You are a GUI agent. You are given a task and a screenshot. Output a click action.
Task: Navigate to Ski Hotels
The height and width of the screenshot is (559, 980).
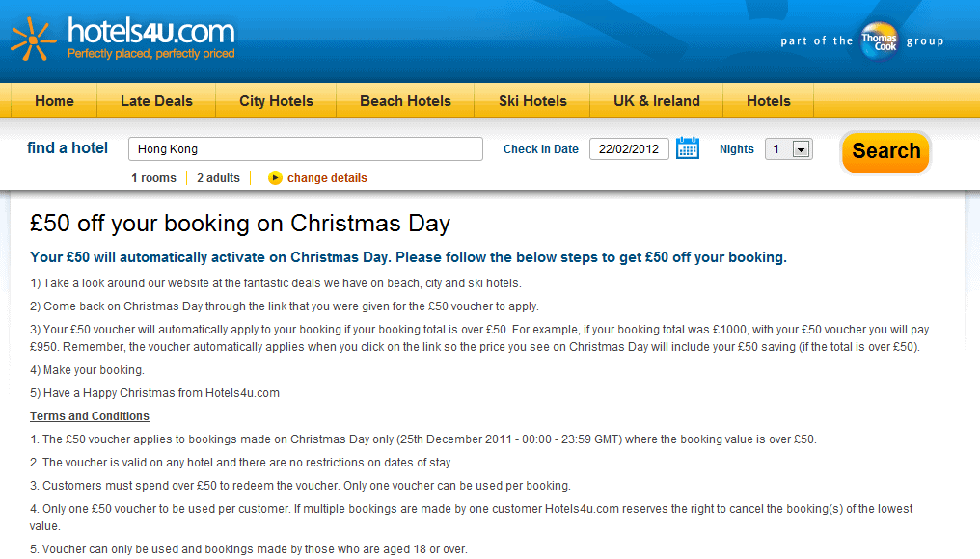pos(532,101)
